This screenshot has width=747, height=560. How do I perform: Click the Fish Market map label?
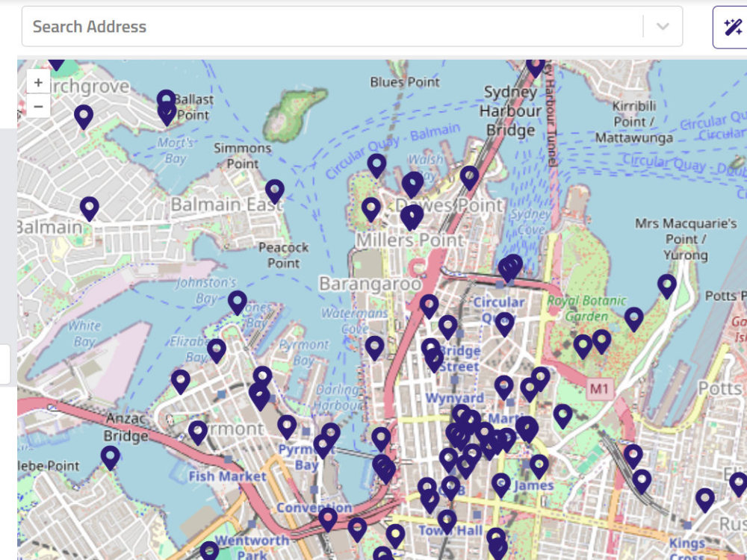point(227,476)
